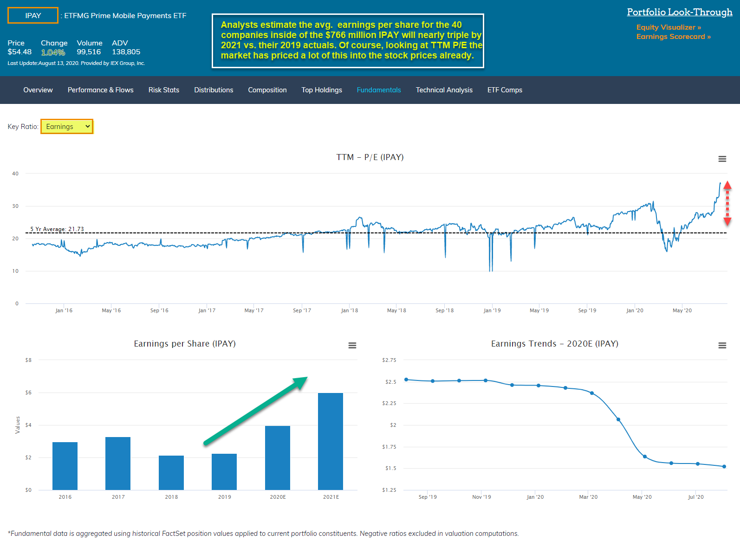Image resolution: width=740 pixels, height=560 pixels.
Task: Click the 'ETFMG Prime Mobile Payments ETF' name
Action: [x=125, y=16]
